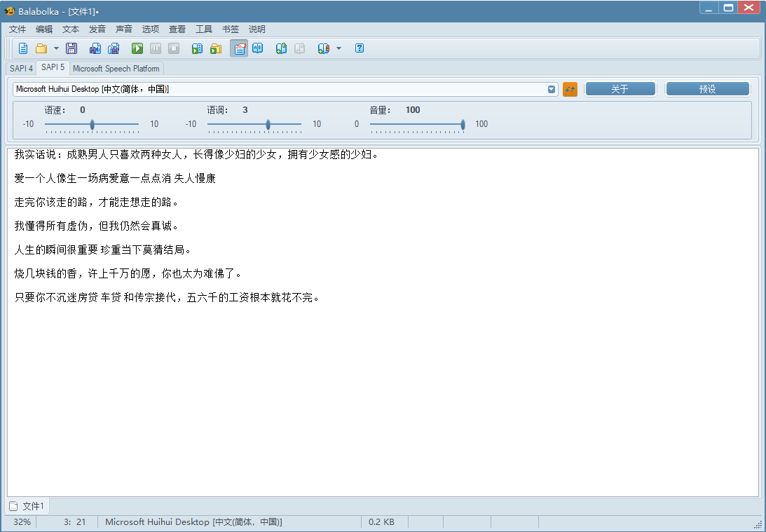Viewport: 766px width, 532px height.
Task: Open the Microsoft Huihui Desktop voice dropdown
Action: pyautogui.click(x=285, y=90)
